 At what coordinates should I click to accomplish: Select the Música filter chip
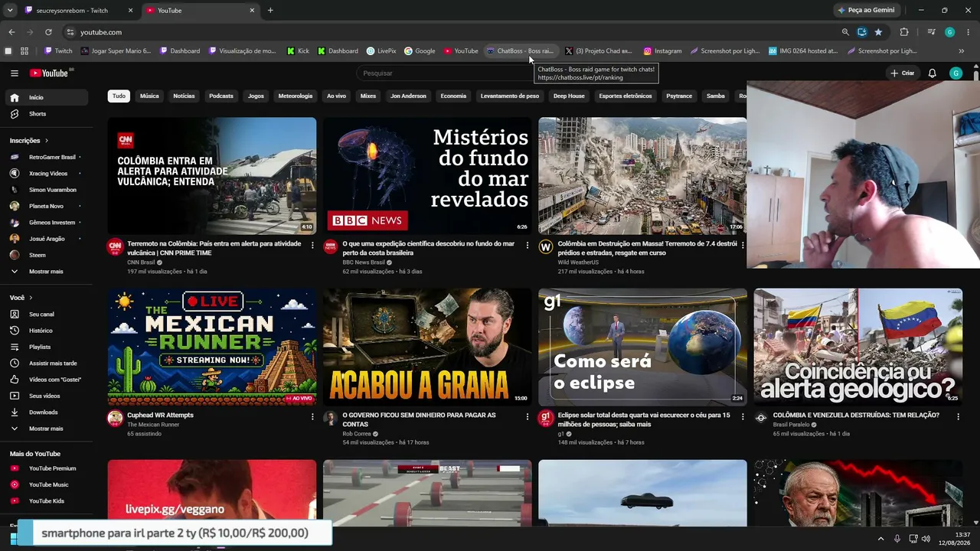click(149, 96)
